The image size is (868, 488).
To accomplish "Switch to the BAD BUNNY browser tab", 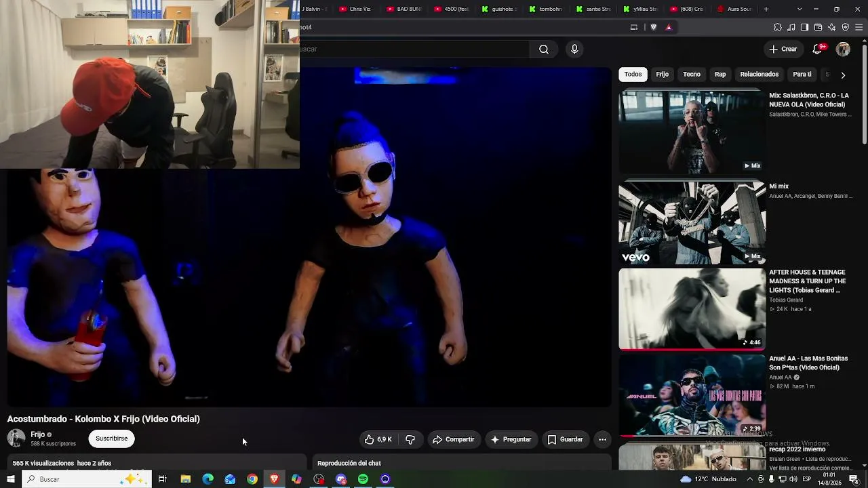I will 403,9.
